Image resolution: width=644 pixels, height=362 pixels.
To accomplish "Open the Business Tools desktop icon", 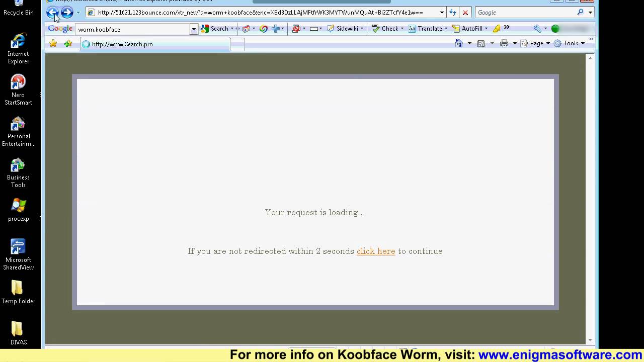I will [18, 173].
